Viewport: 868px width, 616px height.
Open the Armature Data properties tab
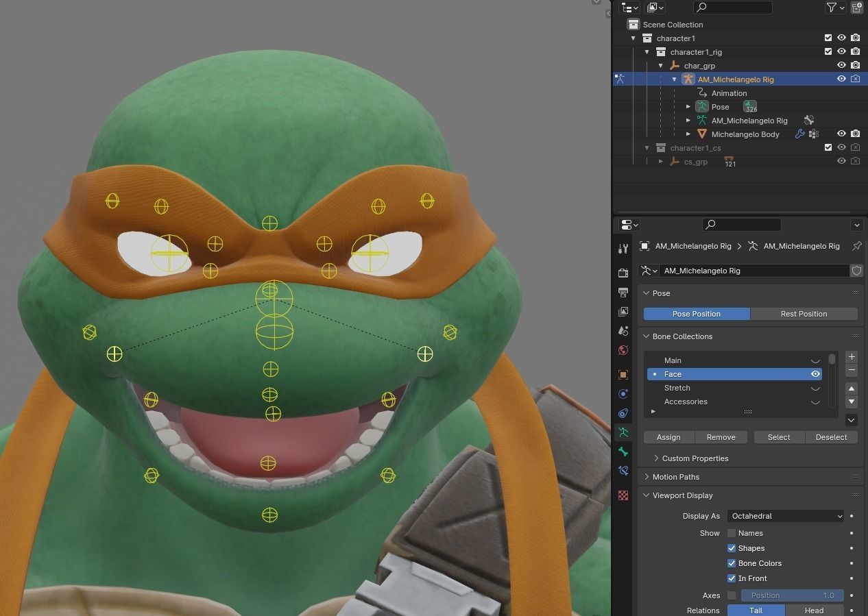tap(623, 432)
